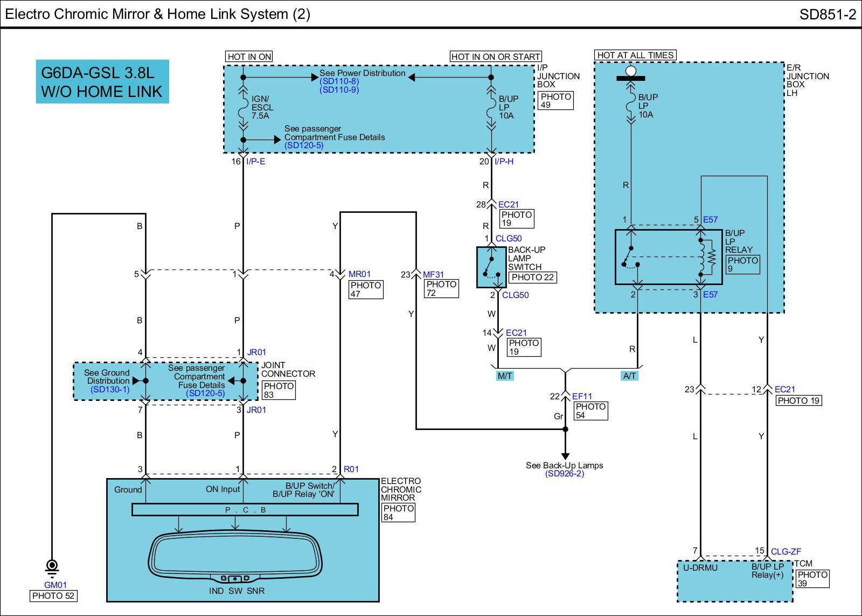Open PHOTO 49 for the I/P junction box

tap(555, 100)
